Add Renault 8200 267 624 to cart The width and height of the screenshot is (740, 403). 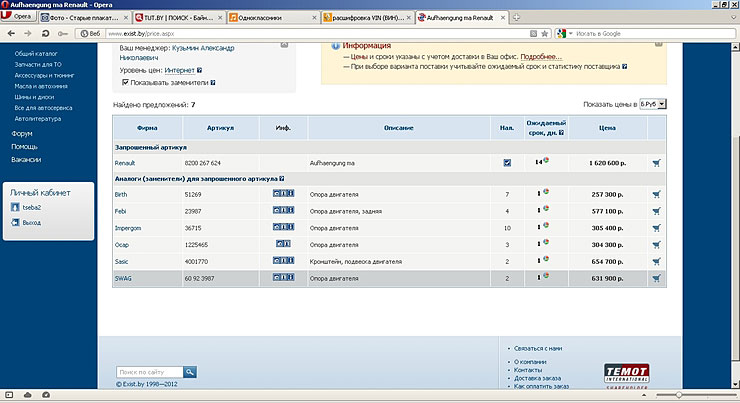click(x=656, y=163)
